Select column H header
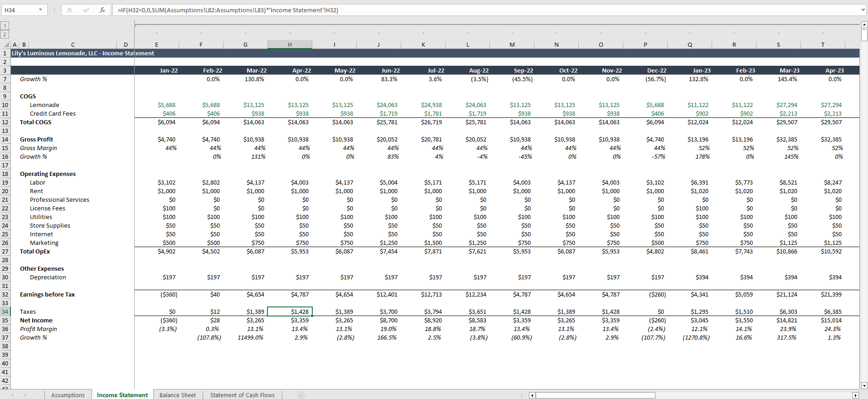Screen dimensions: 868x399 pos(290,44)
